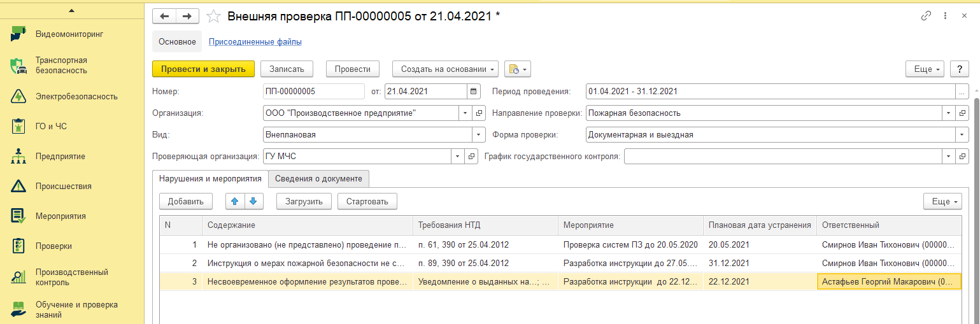Screen dimensions: 980x324
Task: Open period selection ellipsis button
Action: tap(962, 91)
